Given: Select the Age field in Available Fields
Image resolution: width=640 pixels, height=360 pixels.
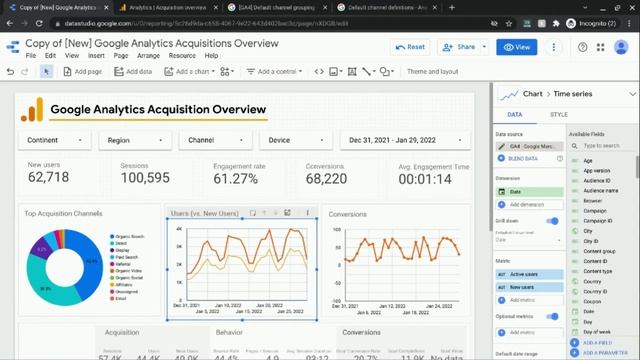Looking at the screenshot, I should point(587,160).
